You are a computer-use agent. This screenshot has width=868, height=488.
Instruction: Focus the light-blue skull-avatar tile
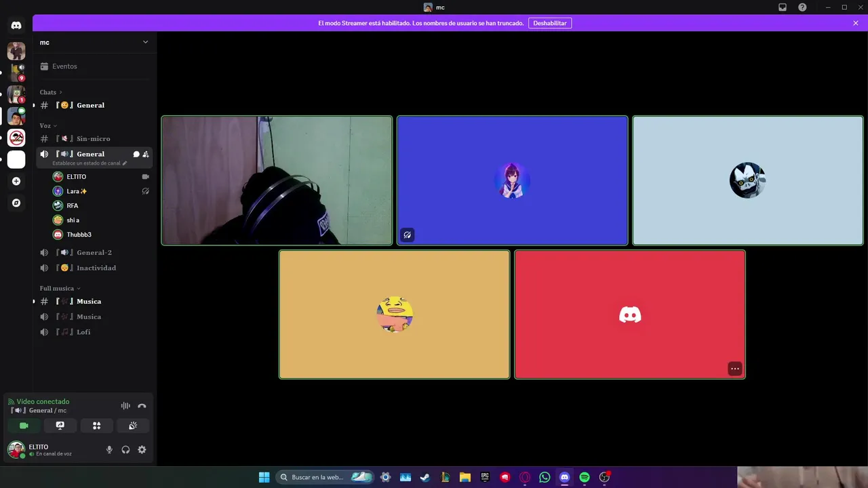click(747, 180)
